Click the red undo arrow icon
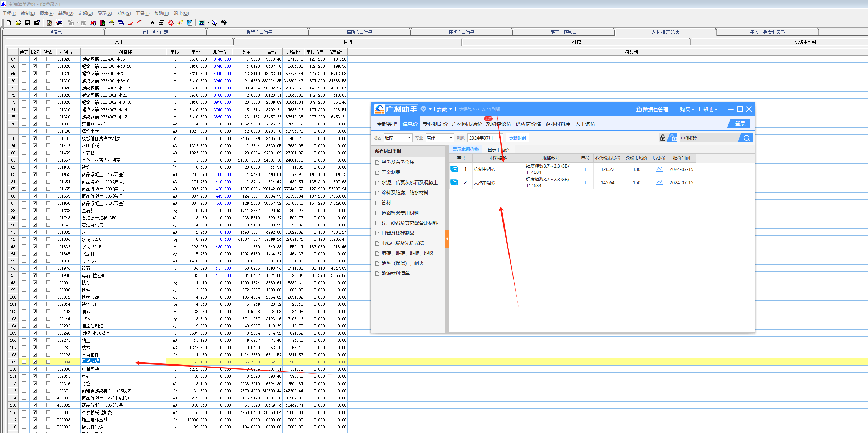868x433 pixels. [x=140, y=23]
